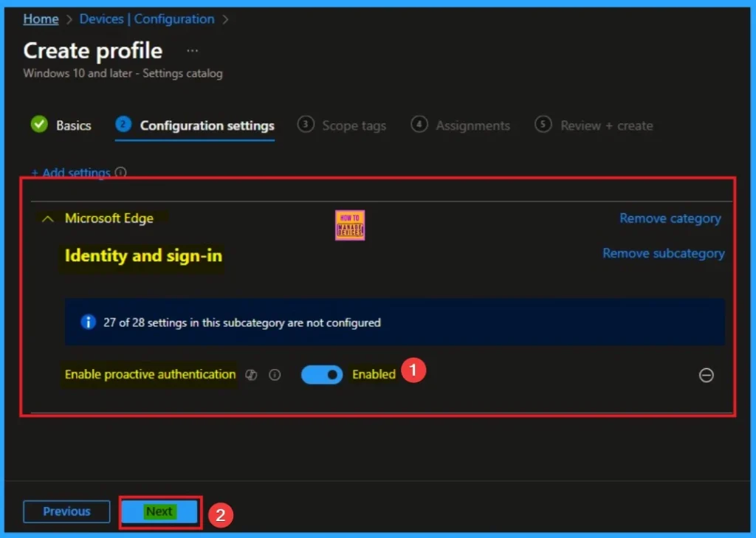The width and height of the screenshot is (756, 538).
Task: Select the Enable proactive authentication label
Action: coord(151,374)
